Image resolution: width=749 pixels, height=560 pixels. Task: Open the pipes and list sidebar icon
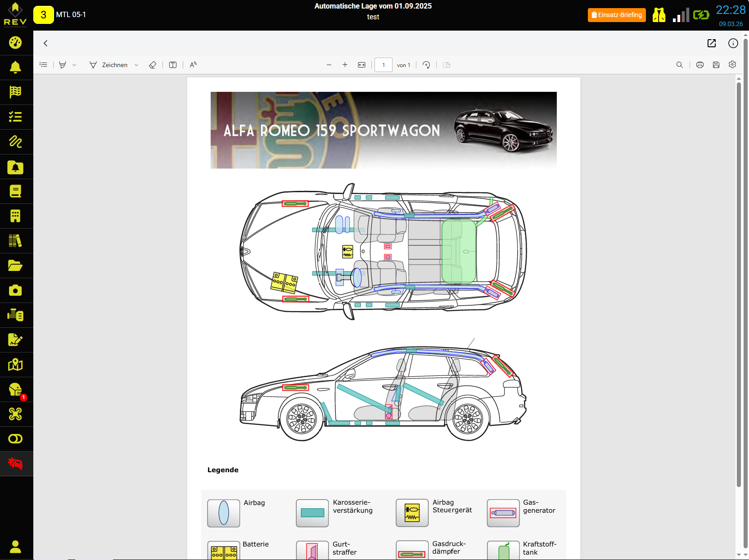tap(15, 315)
